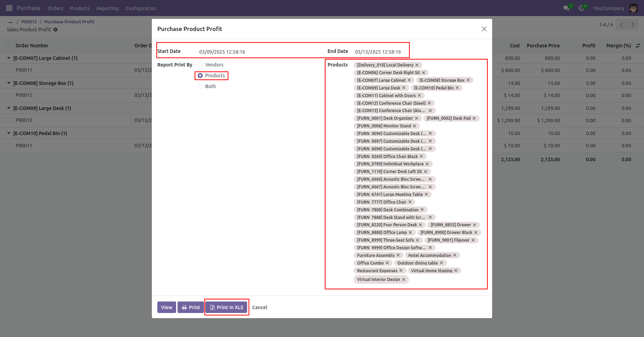The width and height of the screenshot is (644, 337).
Task: Select the Both radio option
Action: pos(200,86)
